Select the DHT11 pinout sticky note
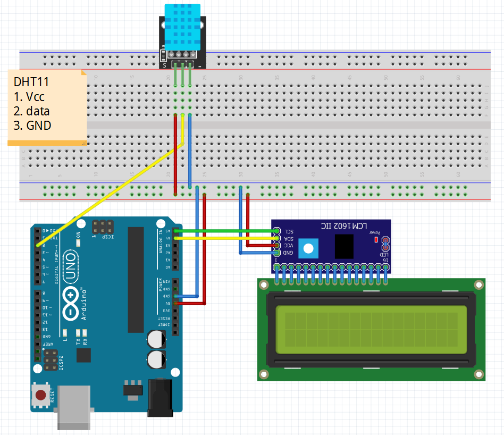The image size is (504, 435). pyautogui.click(x=47, y=106)
